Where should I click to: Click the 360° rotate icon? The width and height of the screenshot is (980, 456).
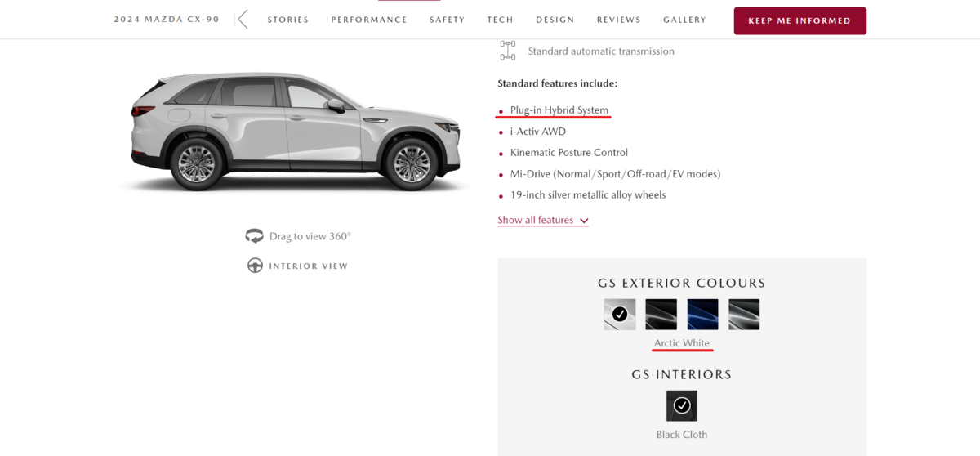tap(254, 236)
